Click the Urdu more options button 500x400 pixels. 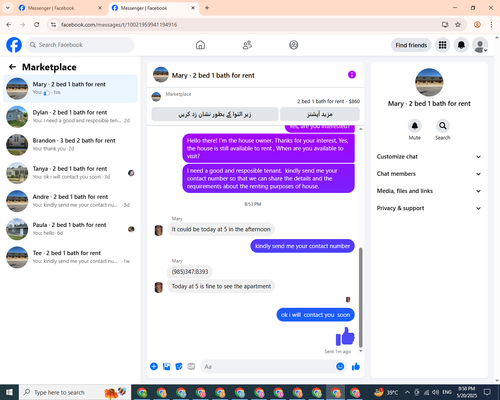(x=320, y=114)
